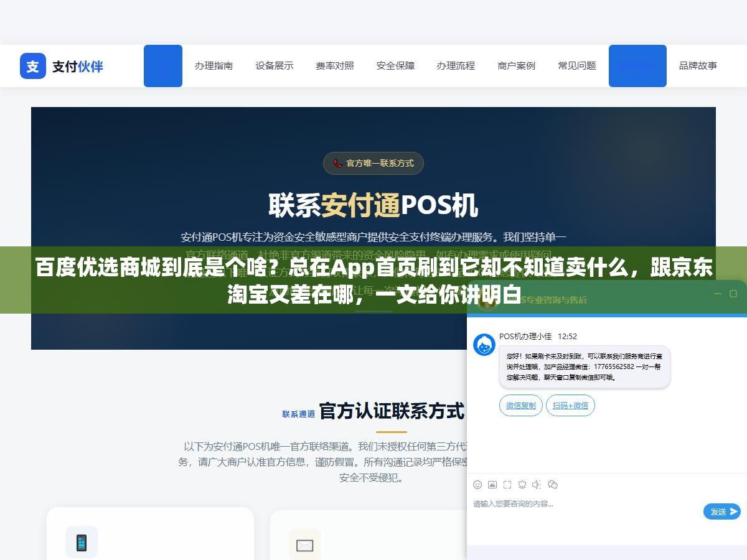Minimize the chat widget

[718, 294]
